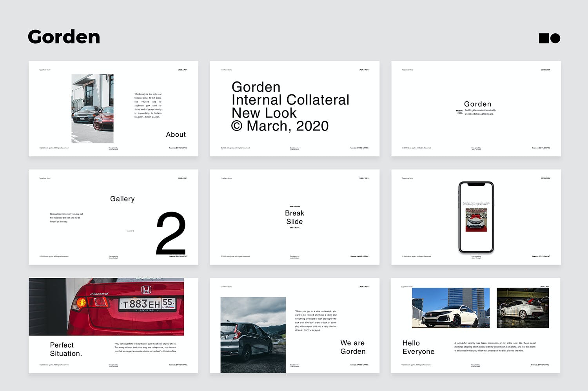Click the copyright symbol before March, 2020
588x391 pixels.
(237, 126)
